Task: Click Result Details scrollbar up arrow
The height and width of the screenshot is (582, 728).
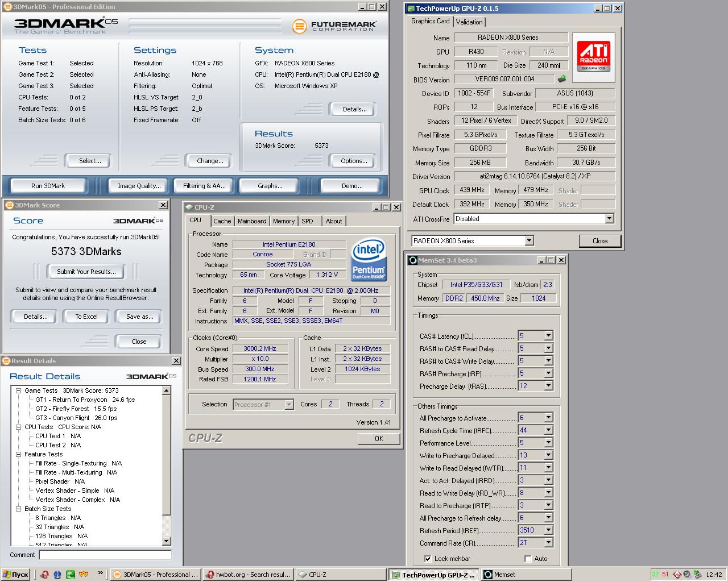Action: [x=167, y=390]
